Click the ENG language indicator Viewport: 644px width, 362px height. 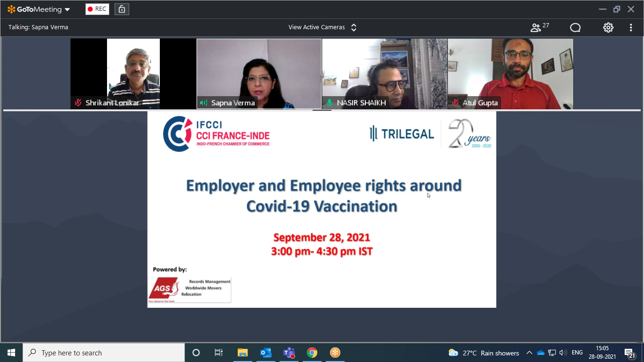(x=577, y=353)
